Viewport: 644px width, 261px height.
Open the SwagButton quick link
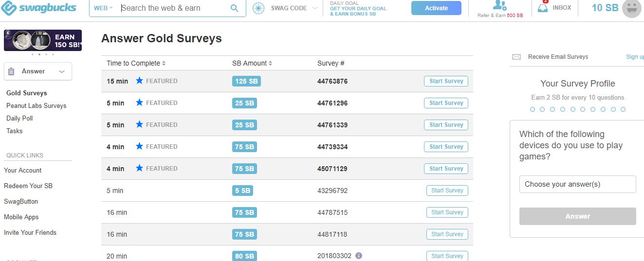(x=21, y=201)
